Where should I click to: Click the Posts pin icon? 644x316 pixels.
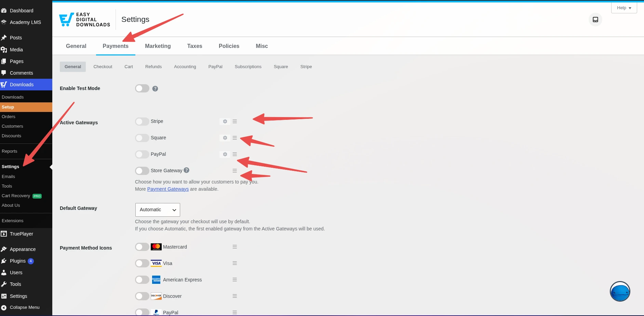pyautogui.click(x=4, y=38)
